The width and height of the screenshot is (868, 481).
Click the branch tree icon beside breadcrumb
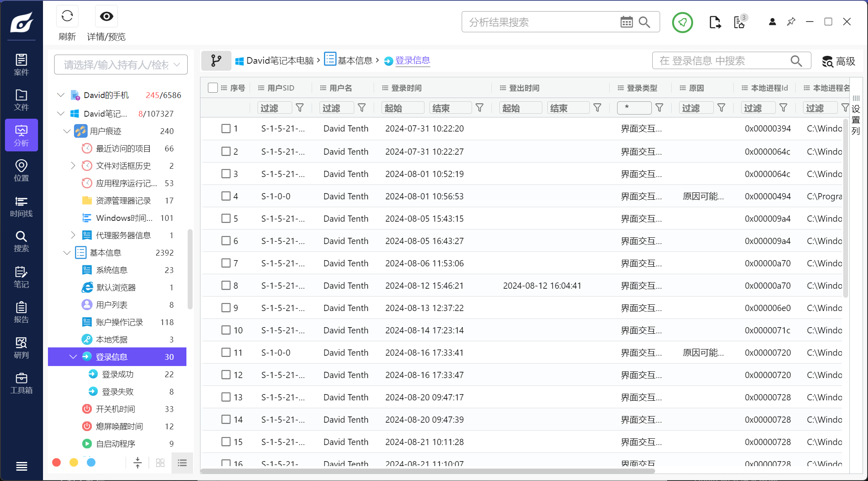[x=216, y=61]
